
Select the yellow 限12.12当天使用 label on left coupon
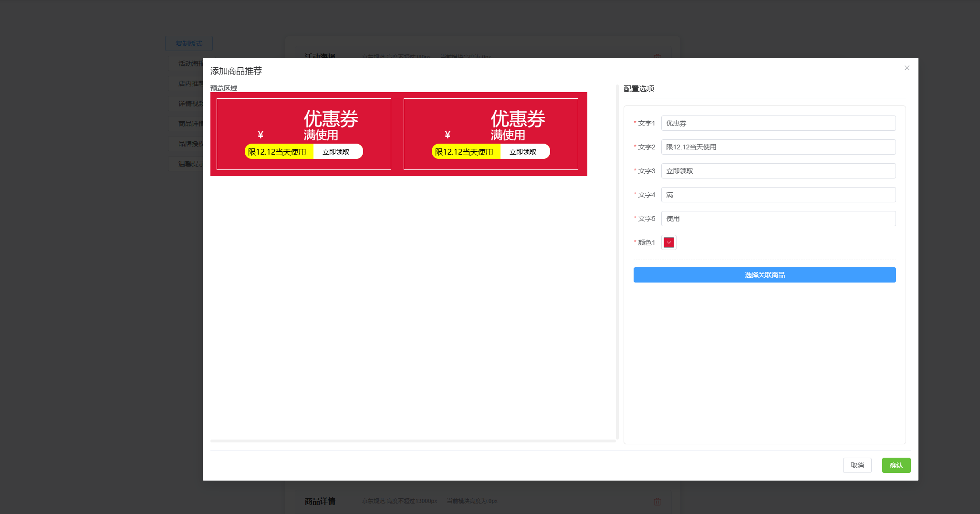277,152
